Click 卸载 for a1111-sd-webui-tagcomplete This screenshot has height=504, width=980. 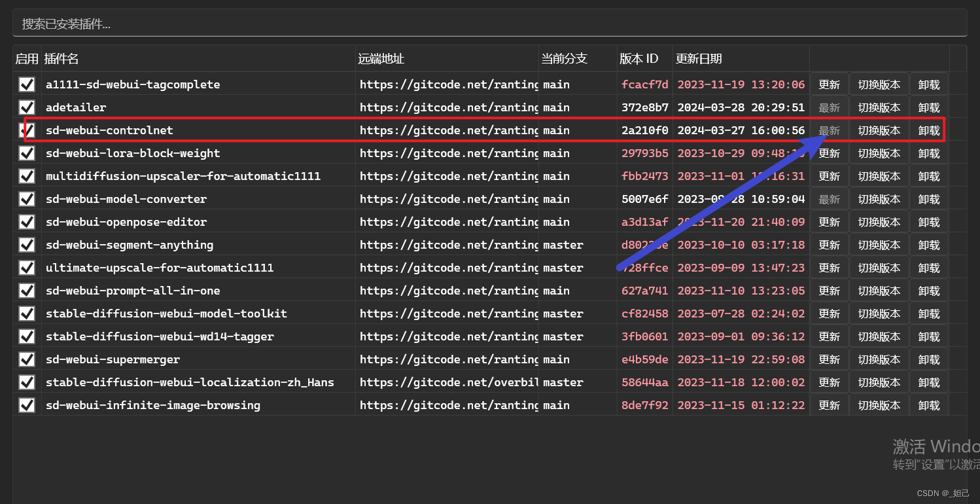pyautogui.click(x=929, y=84)
